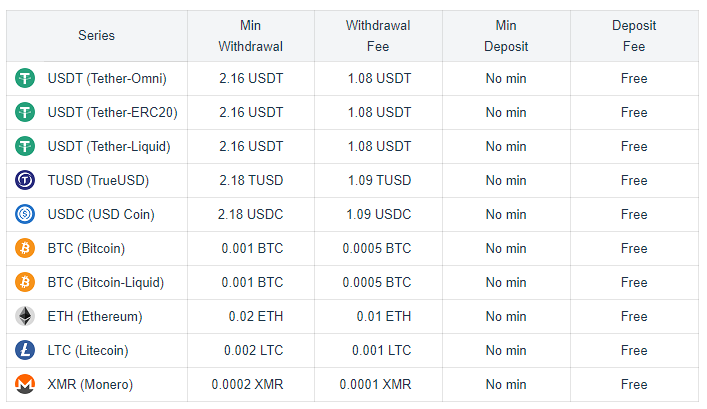Viewport: 707px width, 409px height.
Task: Click the 0.0005 BTC fee for Bitcoin-Liquid
Action: coord(377,283)
